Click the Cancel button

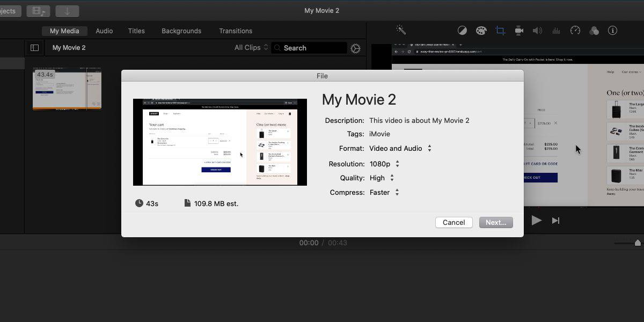tap(453, 223)
